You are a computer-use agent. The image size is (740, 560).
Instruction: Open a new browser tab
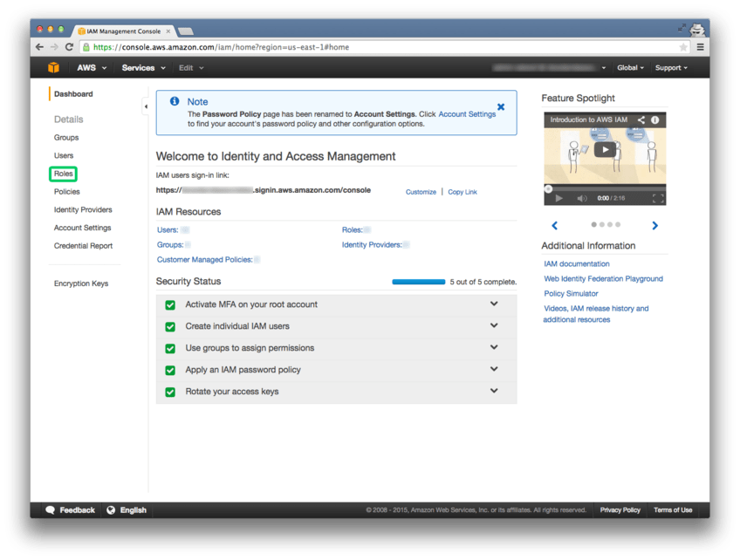186,31
